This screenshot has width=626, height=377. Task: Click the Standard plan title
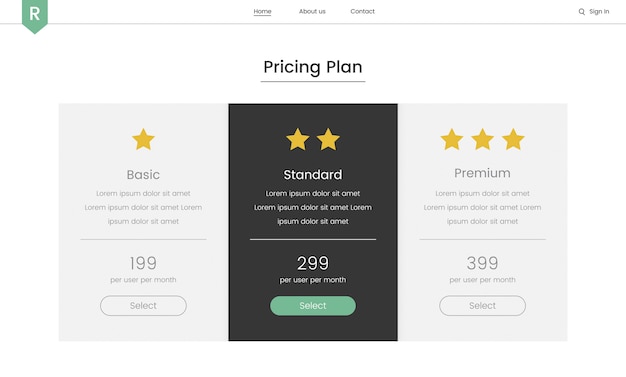[x=313, y=175]
